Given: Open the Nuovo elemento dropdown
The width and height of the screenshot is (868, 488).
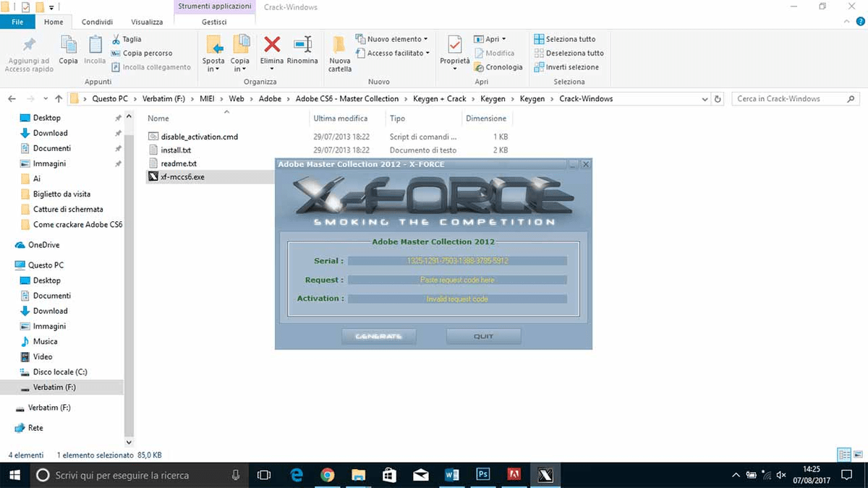Looking at the screenshot, I should pyautogui.click(x=392, y=38).
